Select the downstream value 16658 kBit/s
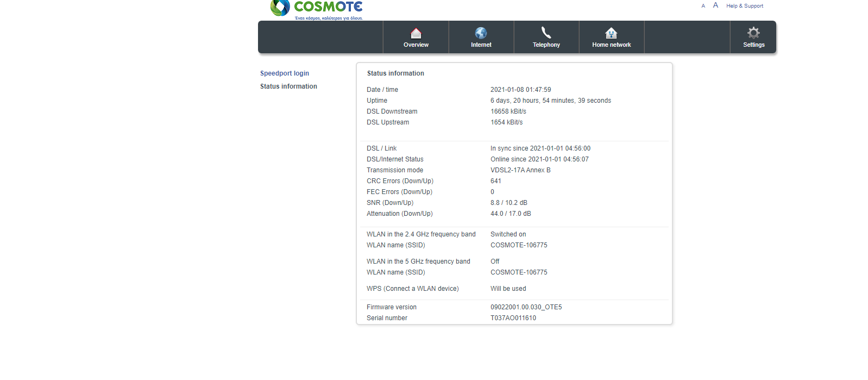 tap(508, 111)
